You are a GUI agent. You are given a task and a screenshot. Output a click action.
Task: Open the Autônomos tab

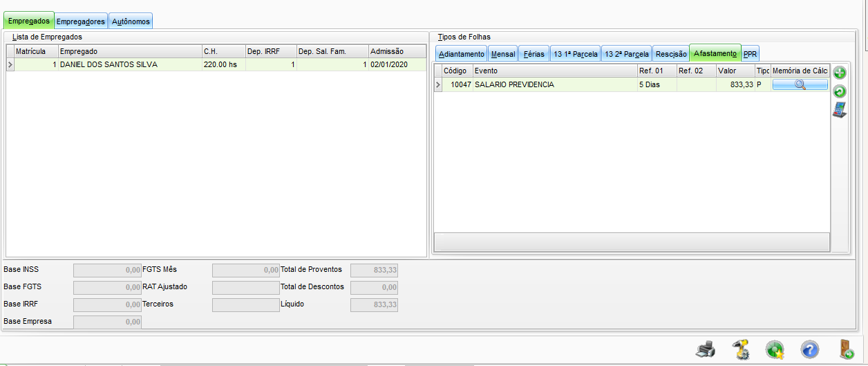(131, 21)
